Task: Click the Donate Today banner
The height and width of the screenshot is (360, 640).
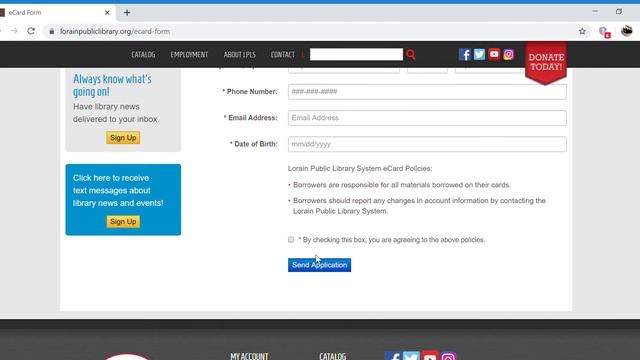Action: pos(546,63)
